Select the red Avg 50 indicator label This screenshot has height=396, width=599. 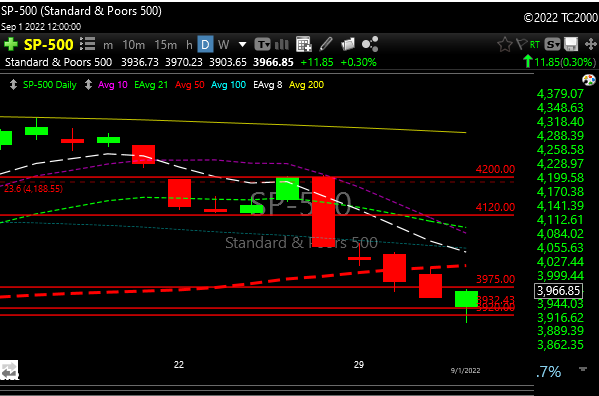click(189, 85)
